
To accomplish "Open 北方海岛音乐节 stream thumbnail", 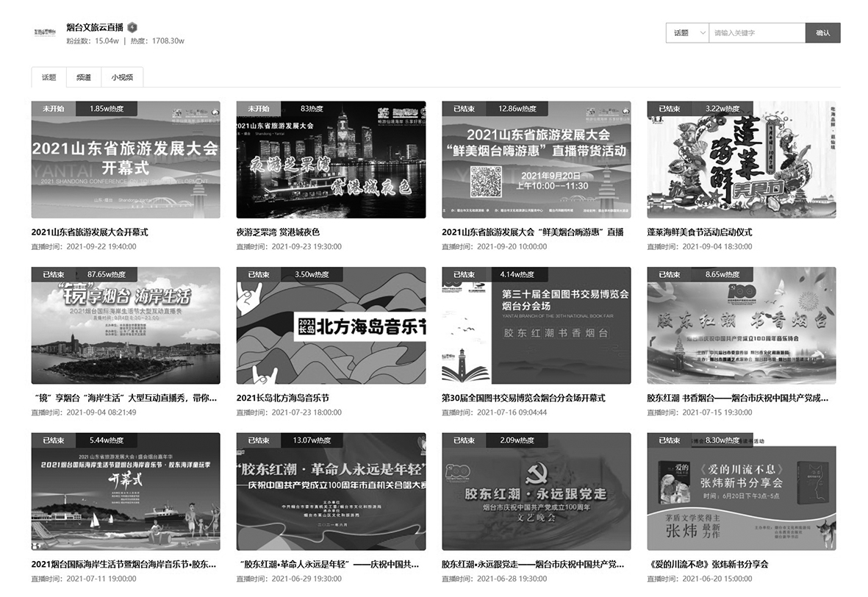I will coord(331,326).
